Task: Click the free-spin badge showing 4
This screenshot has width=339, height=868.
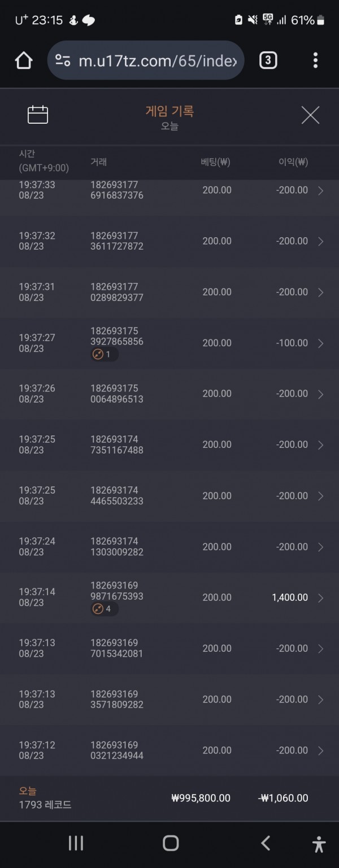Action: click(105, 609)
